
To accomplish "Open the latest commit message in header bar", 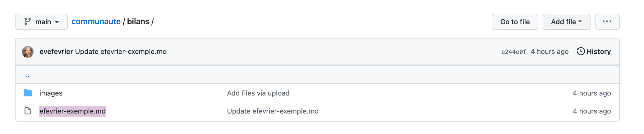I will 121,51.
